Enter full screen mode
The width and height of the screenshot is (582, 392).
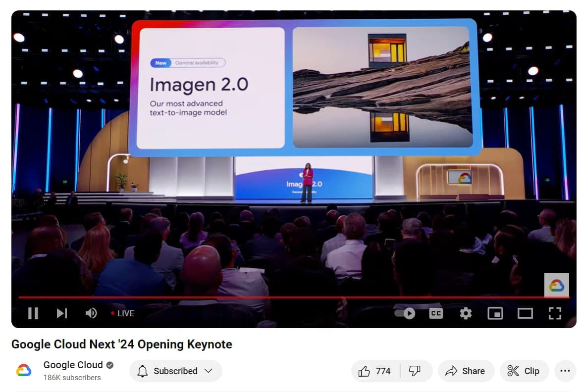[555, 313]
